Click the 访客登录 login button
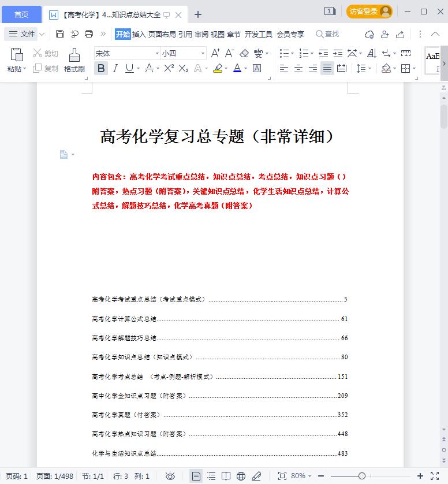This screenshot has height=484, width=448. 369,12
